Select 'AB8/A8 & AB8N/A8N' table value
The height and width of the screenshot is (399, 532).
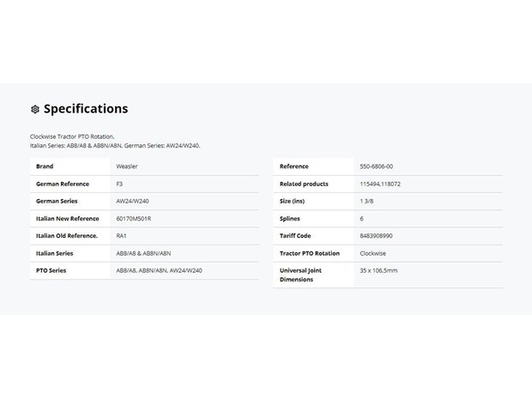[143, 253]
